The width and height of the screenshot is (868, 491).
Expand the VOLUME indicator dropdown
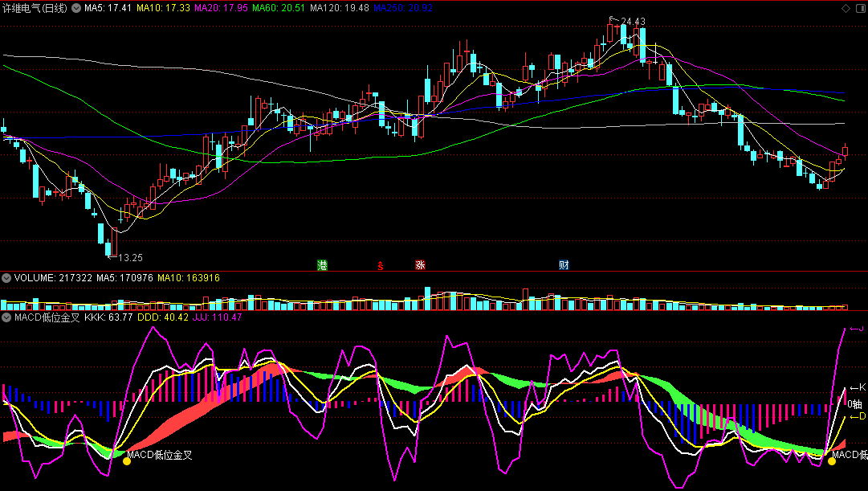click(x=6, y=277)
